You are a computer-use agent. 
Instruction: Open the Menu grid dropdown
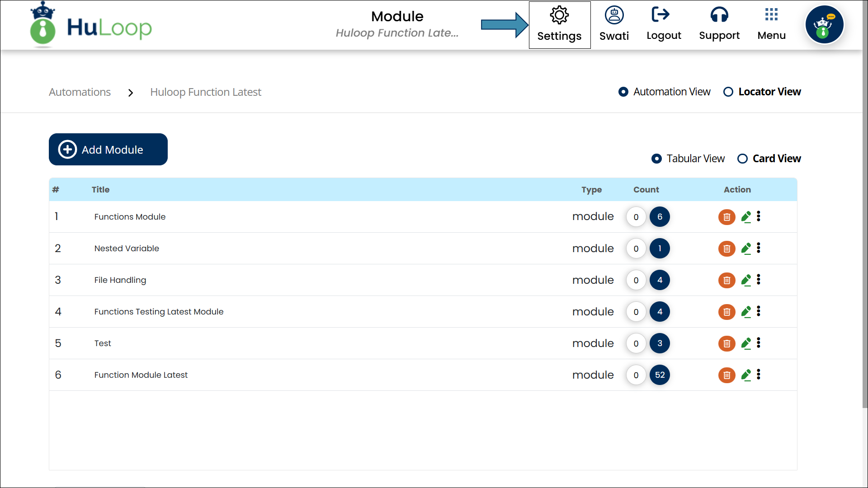771,15
